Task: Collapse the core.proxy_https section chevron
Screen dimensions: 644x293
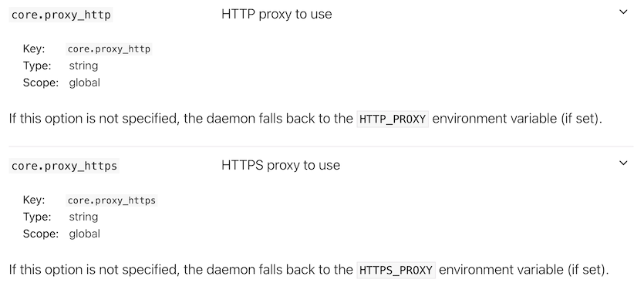Action: 623,163
